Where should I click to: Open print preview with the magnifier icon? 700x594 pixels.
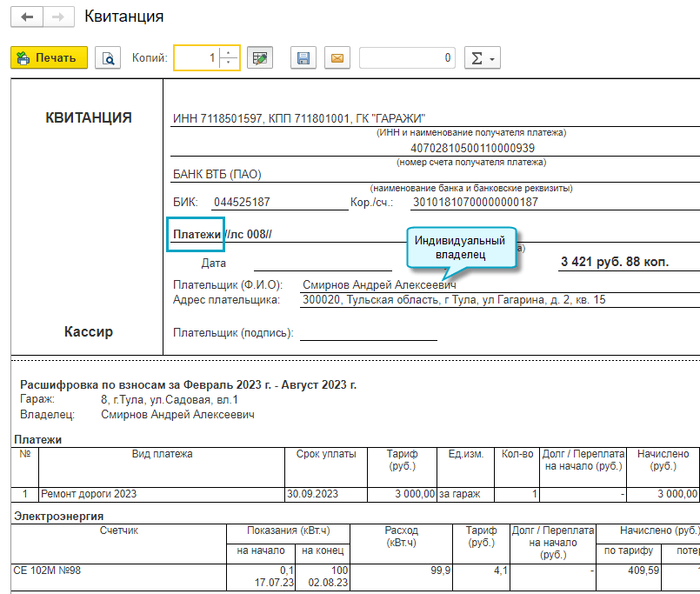pos(108,57)
